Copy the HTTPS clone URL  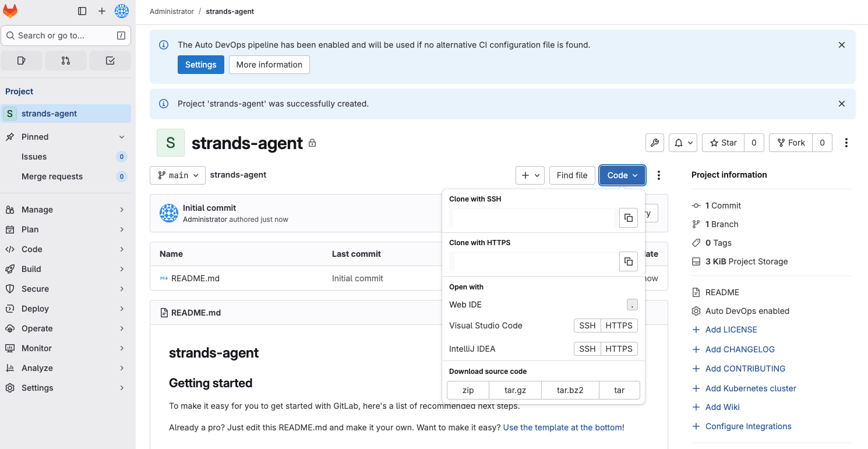click(628, 261)
